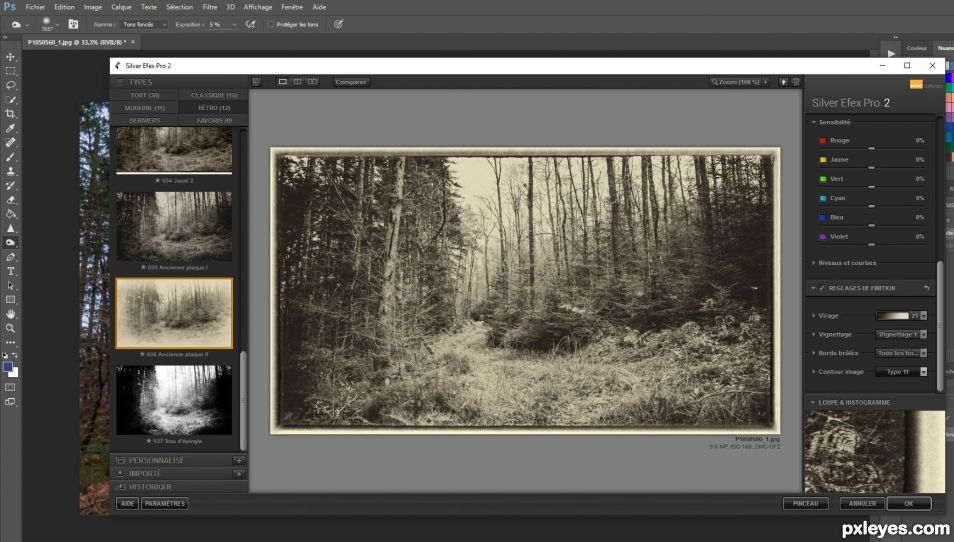This screenshot has height=542, width=954.
Task: Change the screen mode icon
Action: (10, 401)
